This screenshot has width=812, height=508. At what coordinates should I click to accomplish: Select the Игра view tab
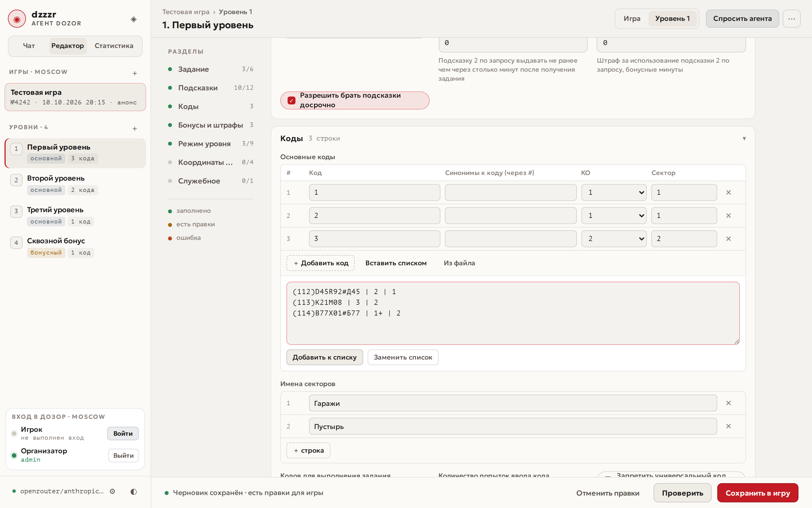pyautogui.click(x=632, y=19)
